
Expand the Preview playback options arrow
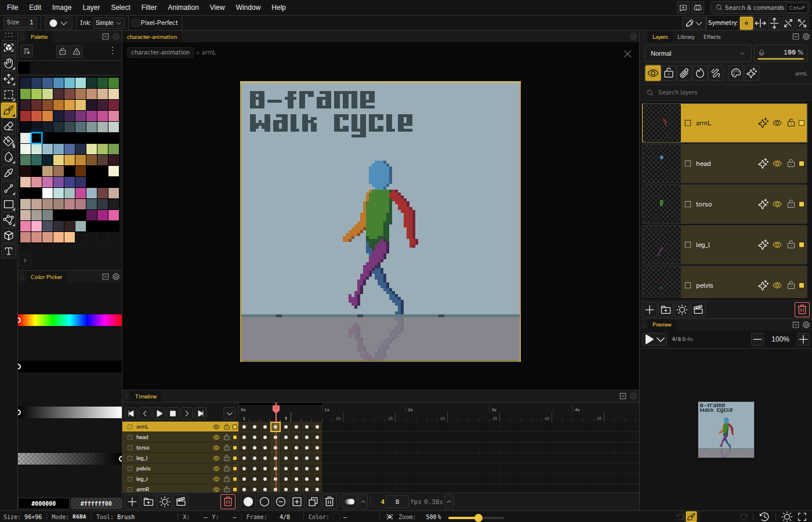tap(661, 339)
